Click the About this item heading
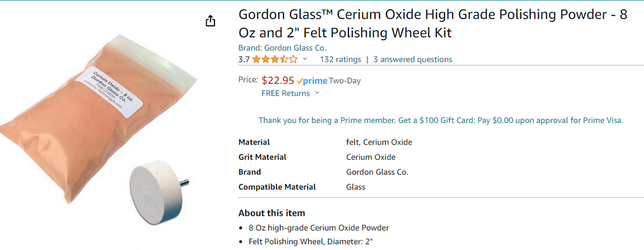This screenshot has height=250, width=644. pos(272,213)
